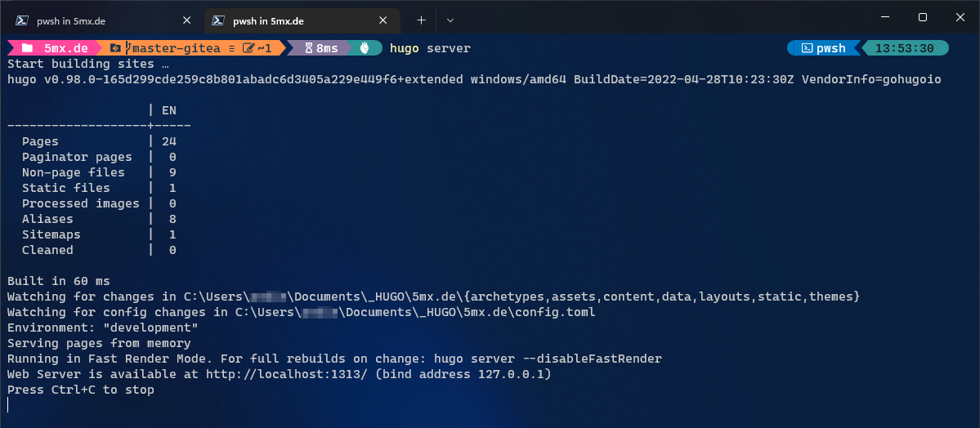Click the edit pencil icon showing ~1 changes

point(248,48)
